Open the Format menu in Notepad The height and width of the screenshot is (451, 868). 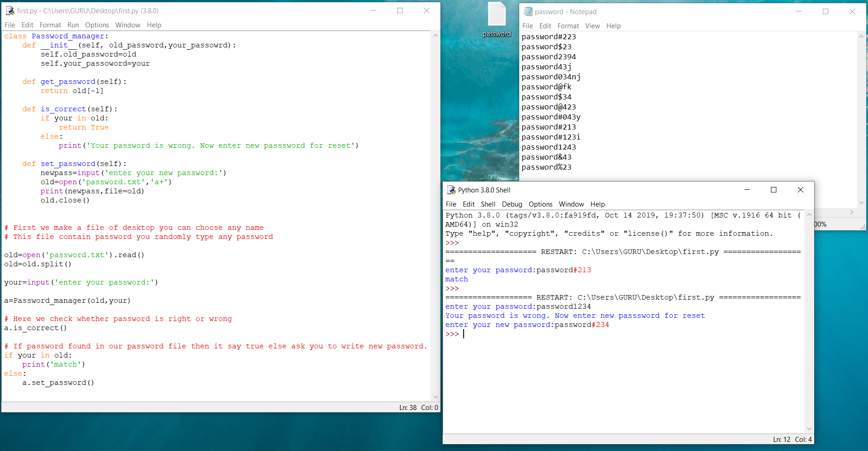(x=568, y=26)
